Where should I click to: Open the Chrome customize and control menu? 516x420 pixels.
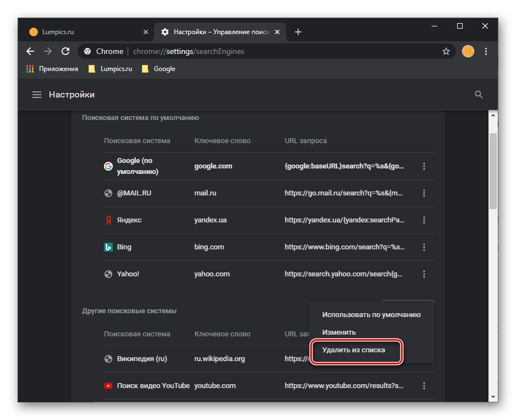486,51
